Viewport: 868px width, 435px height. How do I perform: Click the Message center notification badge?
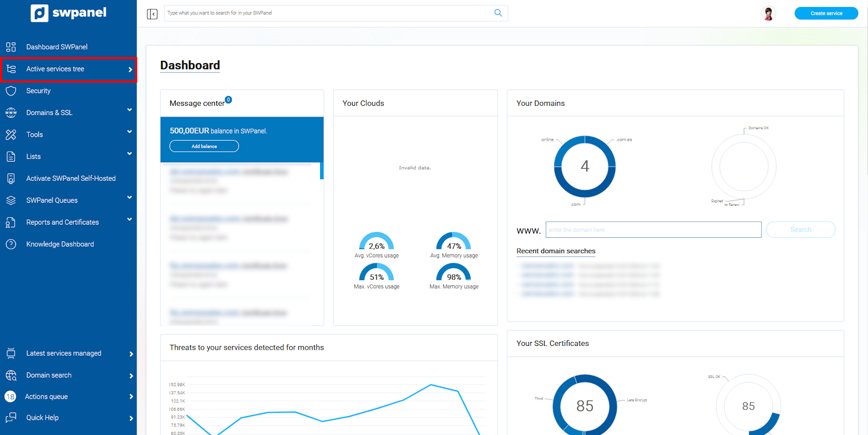[228, 100]
